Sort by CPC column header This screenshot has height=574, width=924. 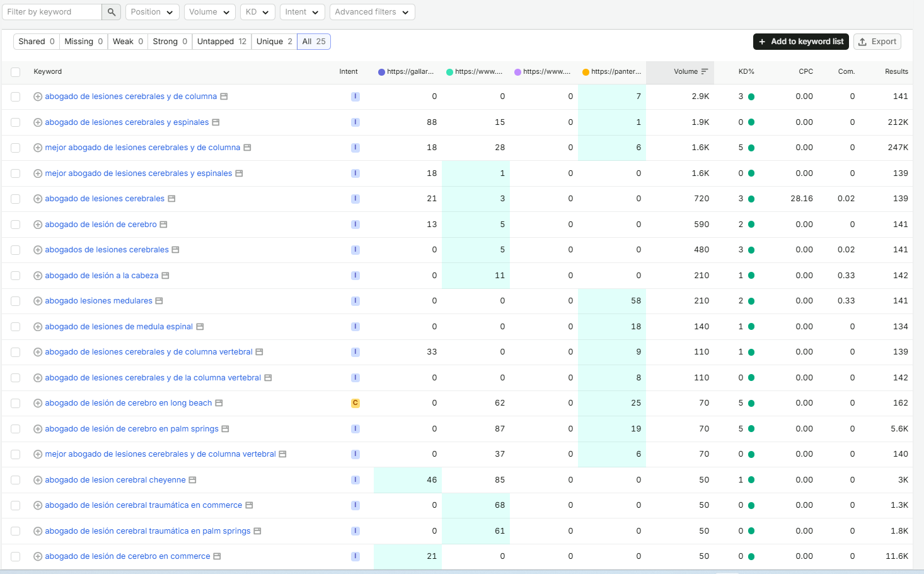pos(806,71)
